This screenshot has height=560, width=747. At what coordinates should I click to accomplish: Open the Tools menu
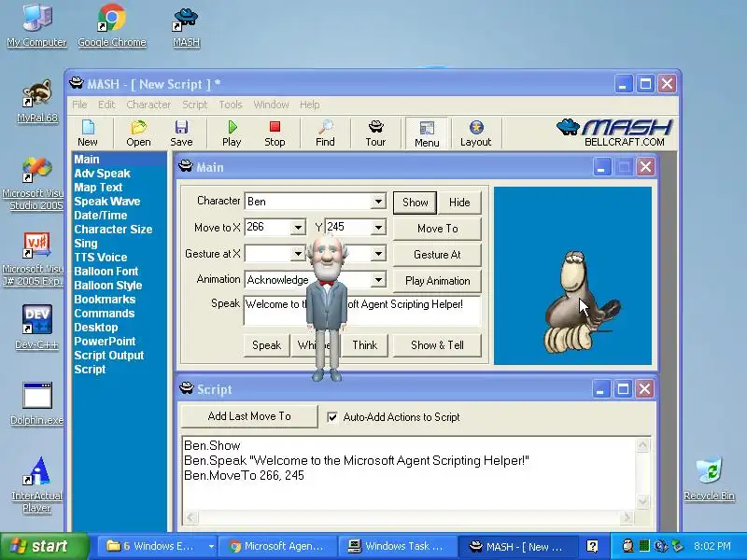(x=231, y=105)
